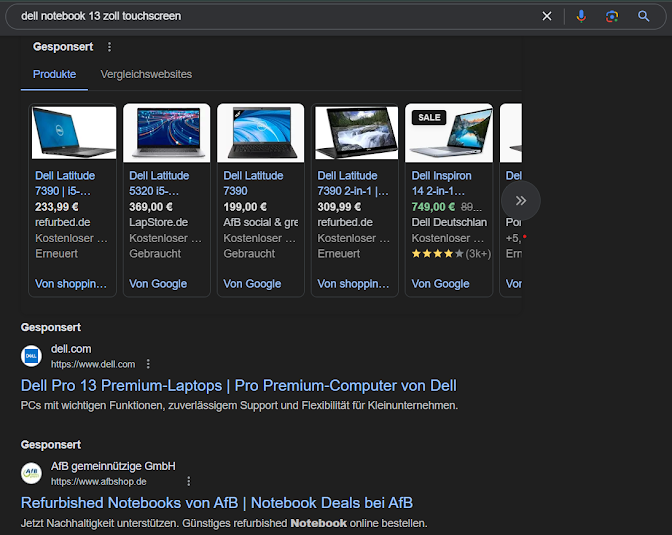672x535 pixels.
Task: Click refurbed.de under the 233,99 € card
Action: click(63, 222)
